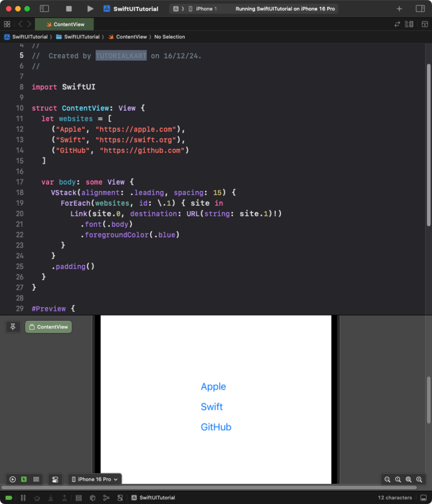Click the GitHub link in the preview
Image resolution: width=432 pixels, height=504 pixels.
tap(216, 427)
